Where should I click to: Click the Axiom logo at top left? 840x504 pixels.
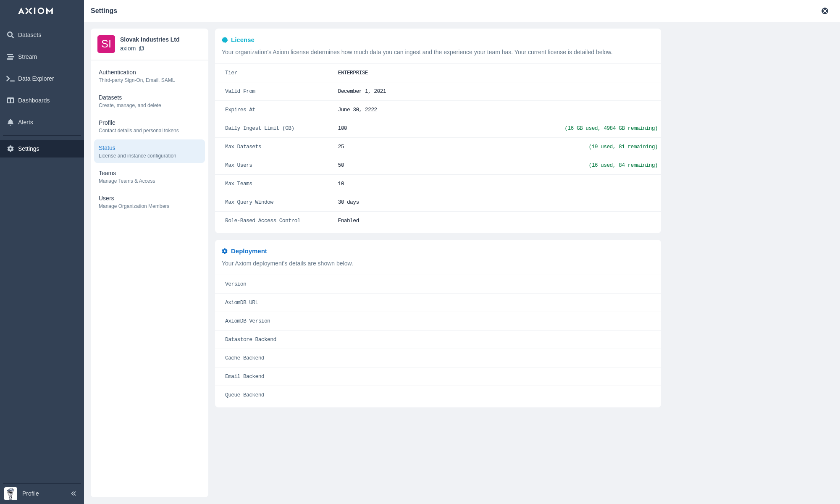[x=36, y=11]
